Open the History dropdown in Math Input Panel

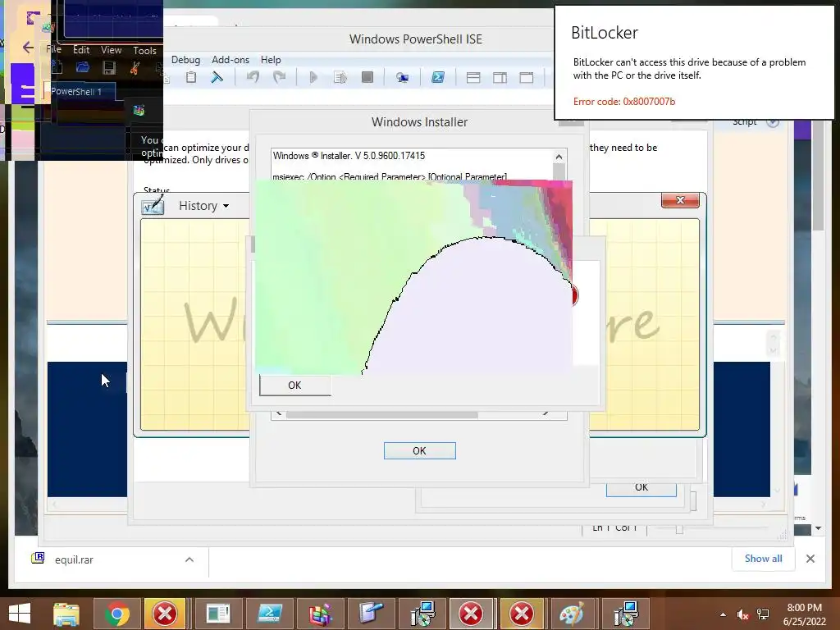(204, 206)
